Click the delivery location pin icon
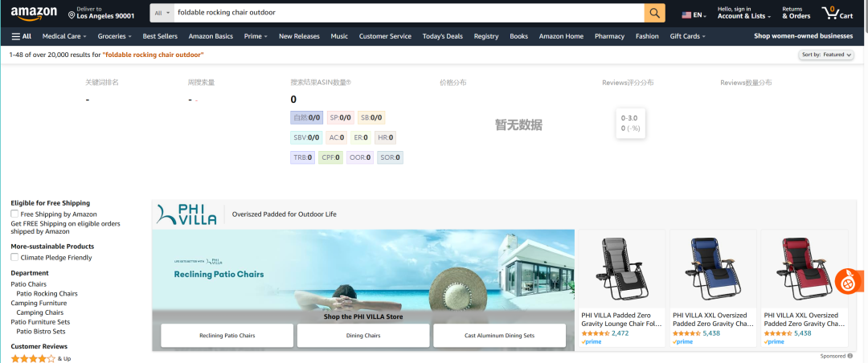The image size is (868, 363). 72,14
